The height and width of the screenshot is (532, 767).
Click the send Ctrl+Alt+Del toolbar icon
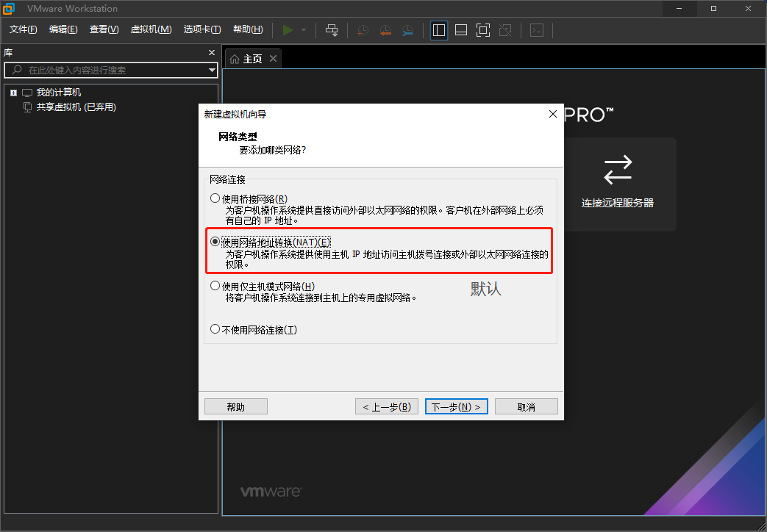(x=332, y=30)
